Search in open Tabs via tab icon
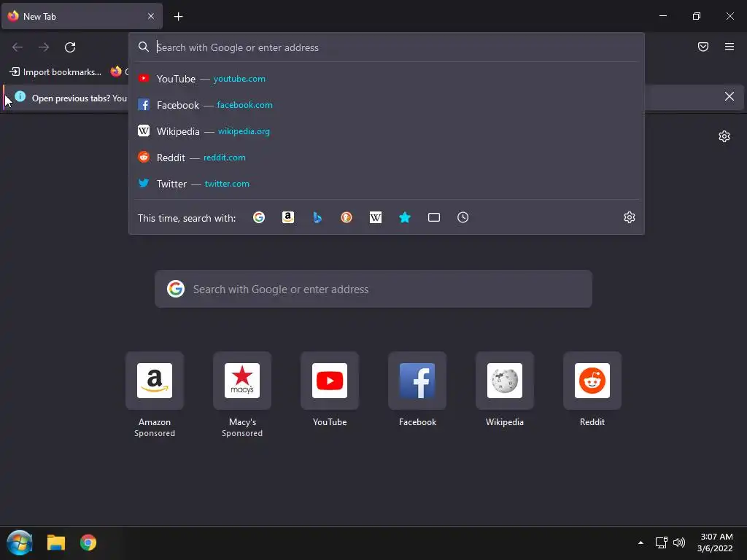 point(434,217)
